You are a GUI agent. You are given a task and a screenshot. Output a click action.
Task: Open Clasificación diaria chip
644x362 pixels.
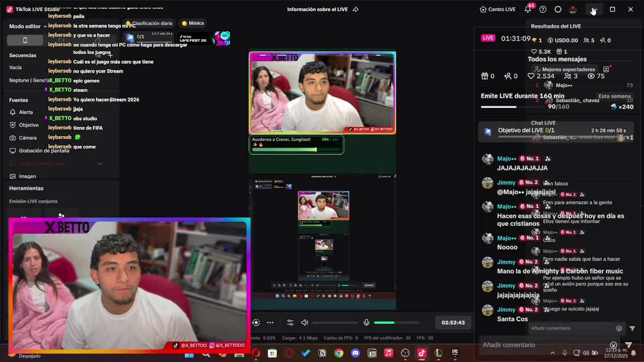149,23
